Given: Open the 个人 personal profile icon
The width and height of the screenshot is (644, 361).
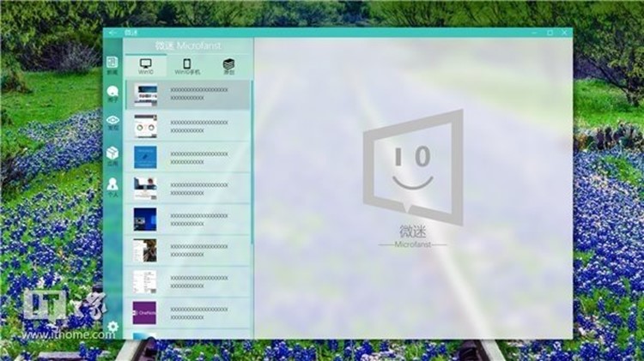Looking at the screenshot, I should click(x=112, y=186).
